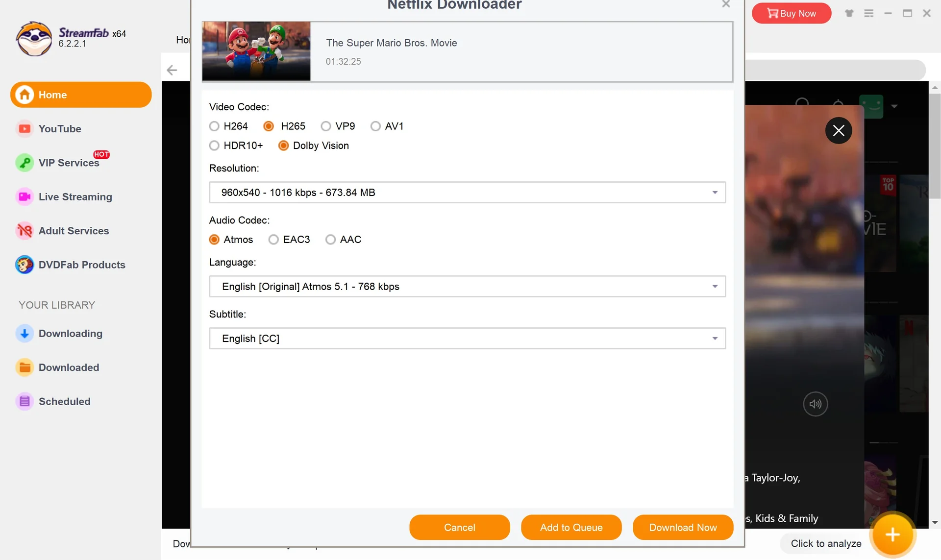Click the 01:32:25 duration text

[344, 62]
